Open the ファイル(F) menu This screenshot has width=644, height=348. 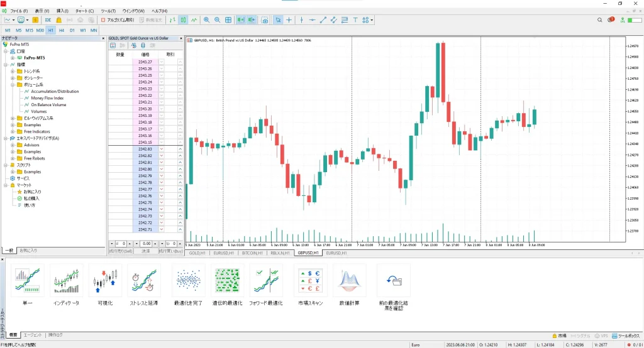19,11
